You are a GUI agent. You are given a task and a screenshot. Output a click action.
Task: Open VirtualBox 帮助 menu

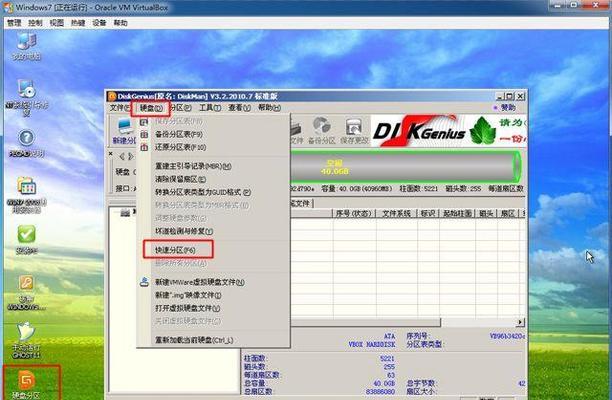pyautogui.click(x=121, y=23)
